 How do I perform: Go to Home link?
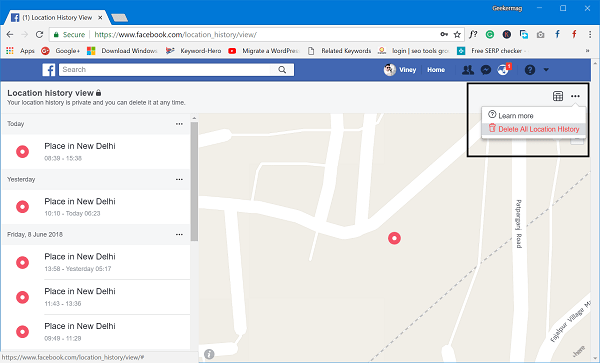436,70
